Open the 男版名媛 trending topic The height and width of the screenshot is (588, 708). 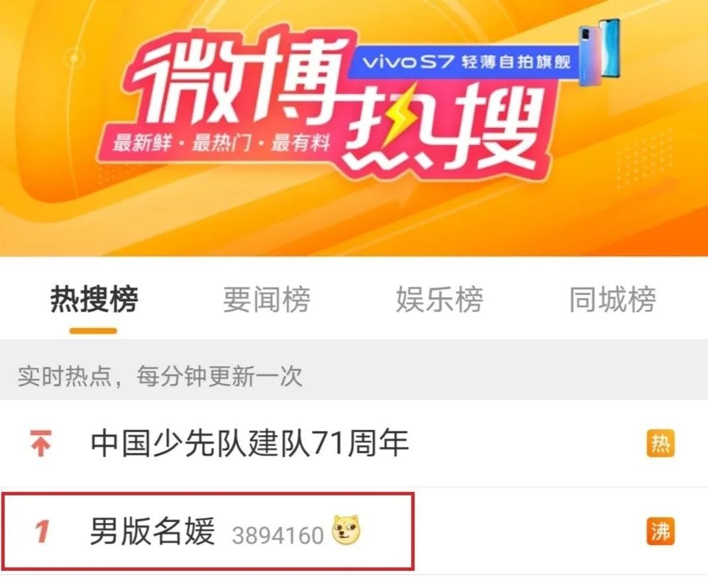(152, 531)
